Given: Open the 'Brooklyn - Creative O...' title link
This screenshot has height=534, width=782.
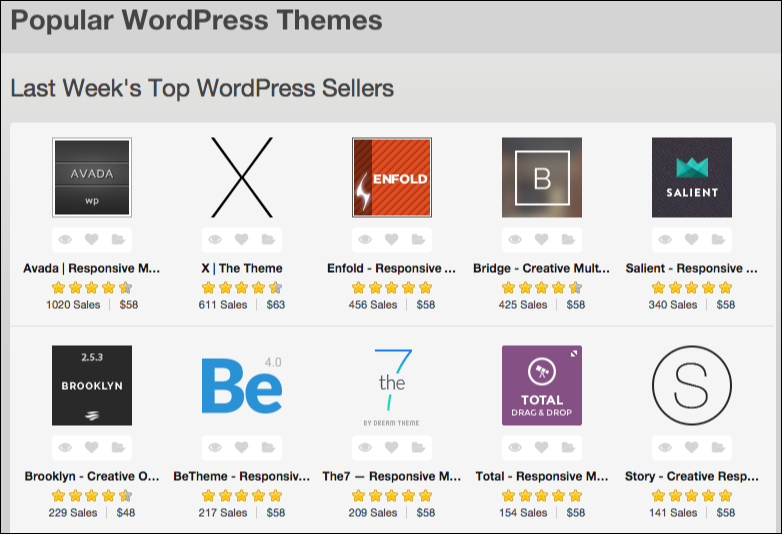Looking at the screenshot, I should (92, 476).
